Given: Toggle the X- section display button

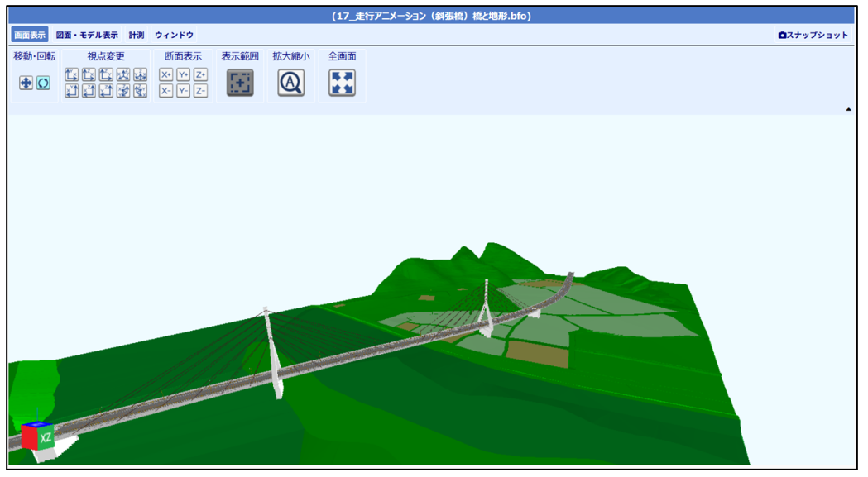Looking at the screenshot, I should pyautogui.click(x=166, y=91).
